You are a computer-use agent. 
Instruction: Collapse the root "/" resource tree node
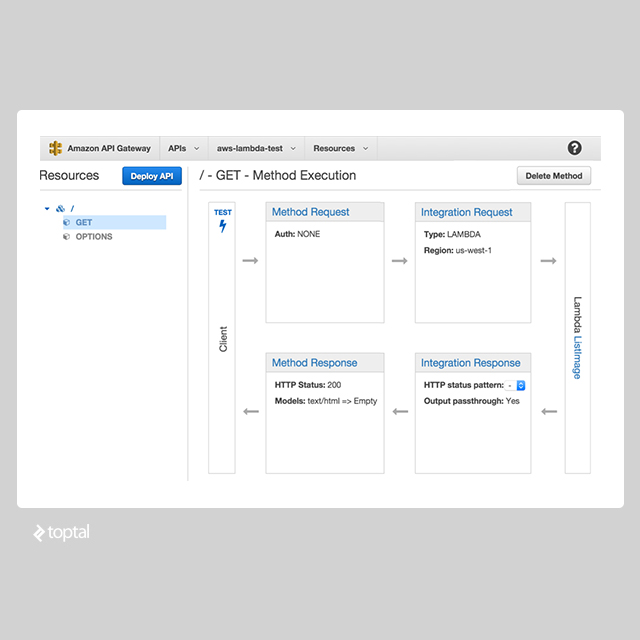(x=47, y=208)
